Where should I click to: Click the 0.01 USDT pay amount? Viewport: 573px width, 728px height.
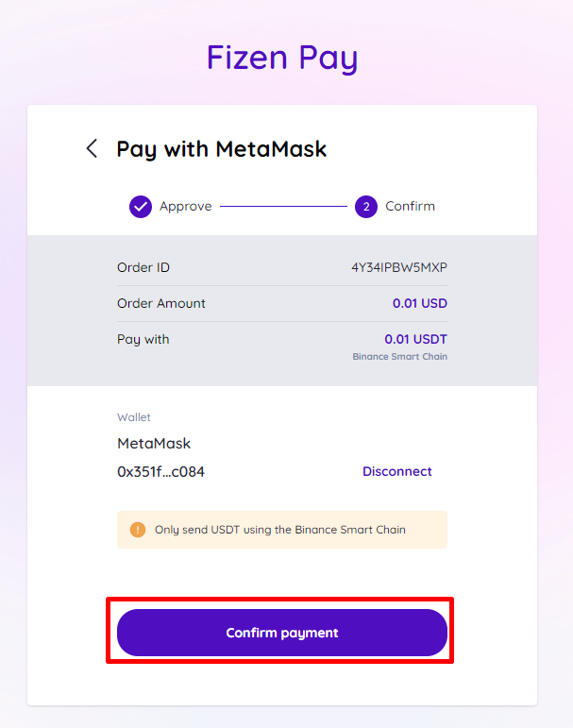coord(415,339)
